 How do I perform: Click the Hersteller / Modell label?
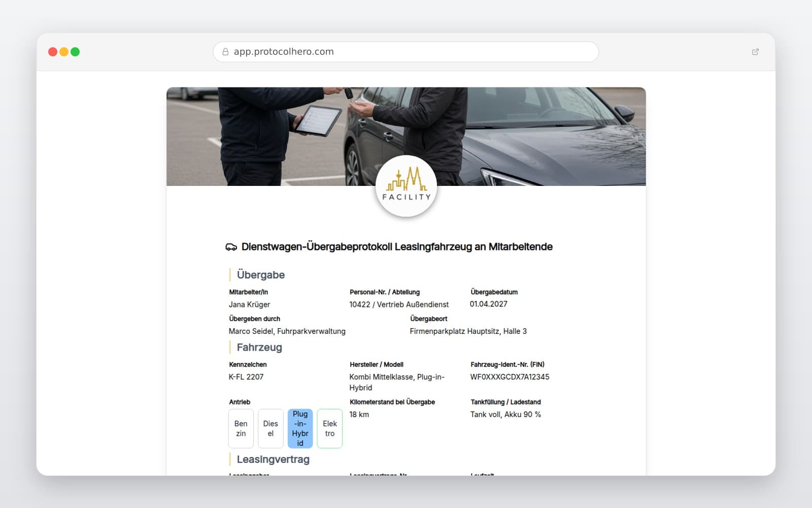click(x=377, y=365)
